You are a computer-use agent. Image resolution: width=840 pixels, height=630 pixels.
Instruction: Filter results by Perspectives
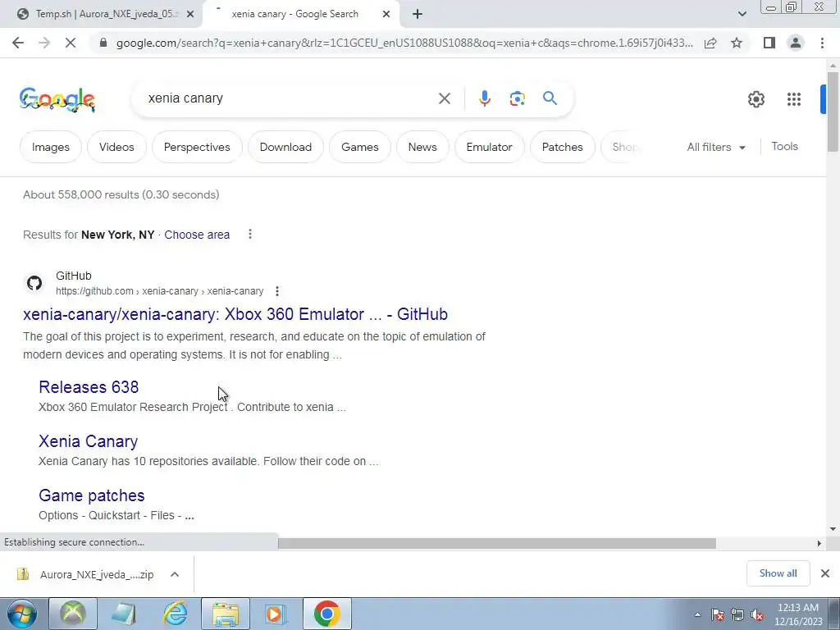[x=197, y=147]
